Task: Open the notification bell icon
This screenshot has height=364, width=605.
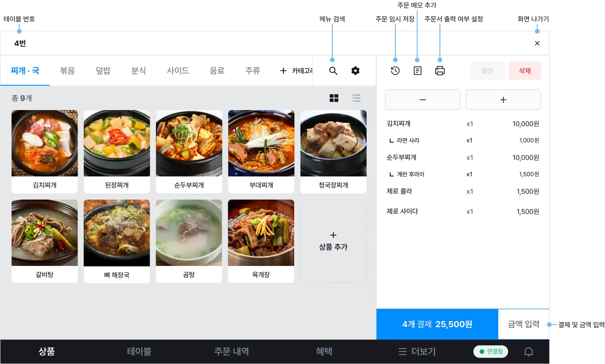Action: [x=529, y=352]
